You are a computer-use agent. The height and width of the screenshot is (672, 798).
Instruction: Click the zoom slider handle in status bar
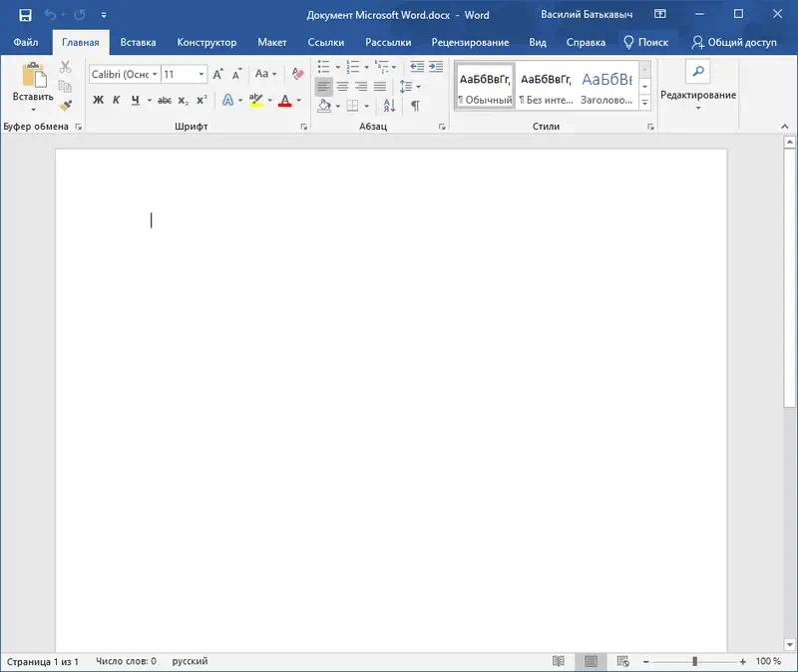pyautogui.click(x=695, y=661)
